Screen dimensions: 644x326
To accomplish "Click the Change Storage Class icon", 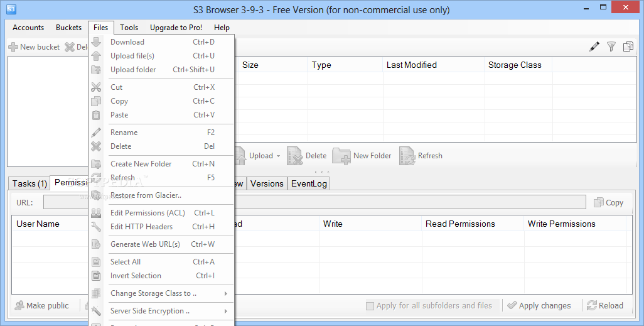I will pyautogui.click(x=96, y=293).
